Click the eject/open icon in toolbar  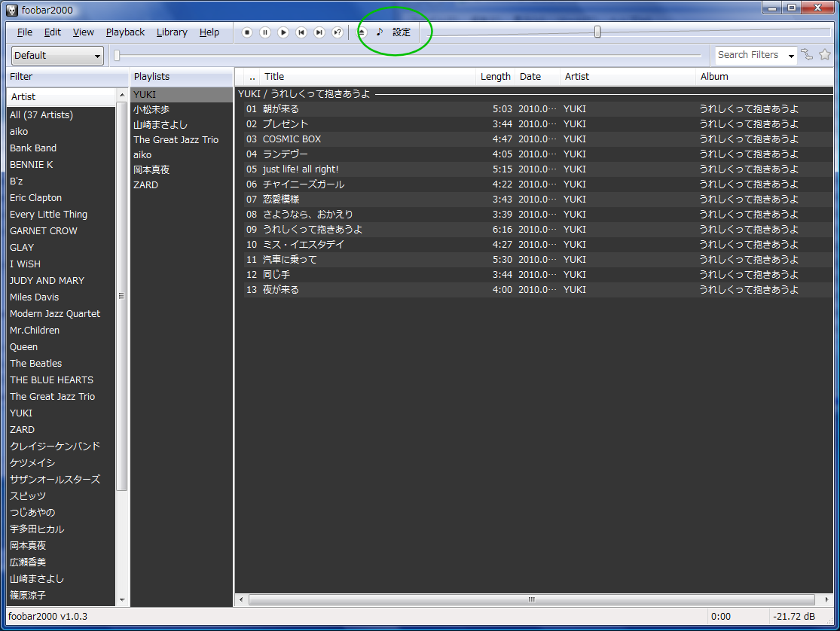362,32
